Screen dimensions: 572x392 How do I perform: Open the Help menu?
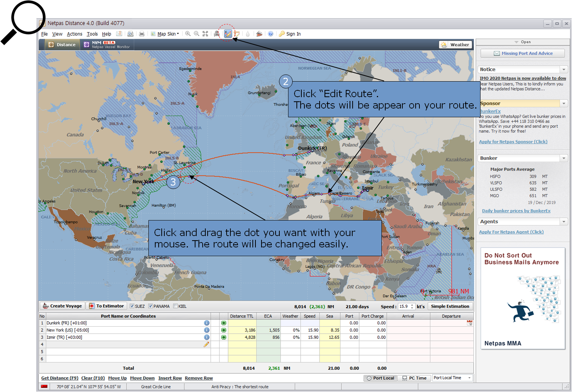pyautogui.click(x=107, y=34)
